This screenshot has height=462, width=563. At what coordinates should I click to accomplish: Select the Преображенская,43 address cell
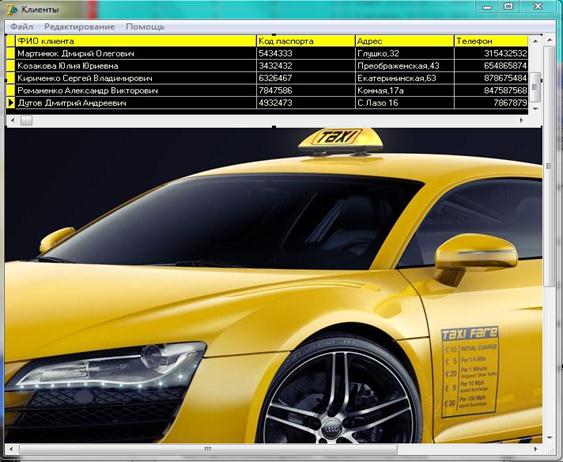(405, 66)
